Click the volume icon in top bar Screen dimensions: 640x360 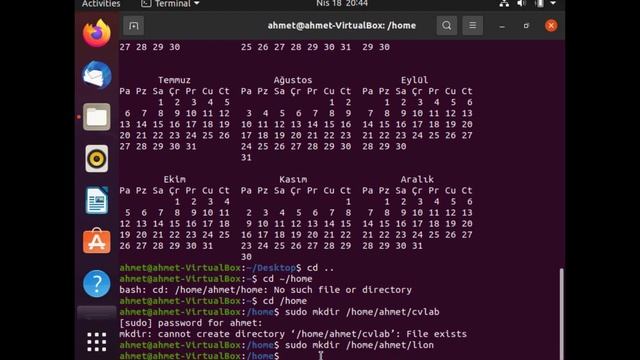tap(521, 4)
